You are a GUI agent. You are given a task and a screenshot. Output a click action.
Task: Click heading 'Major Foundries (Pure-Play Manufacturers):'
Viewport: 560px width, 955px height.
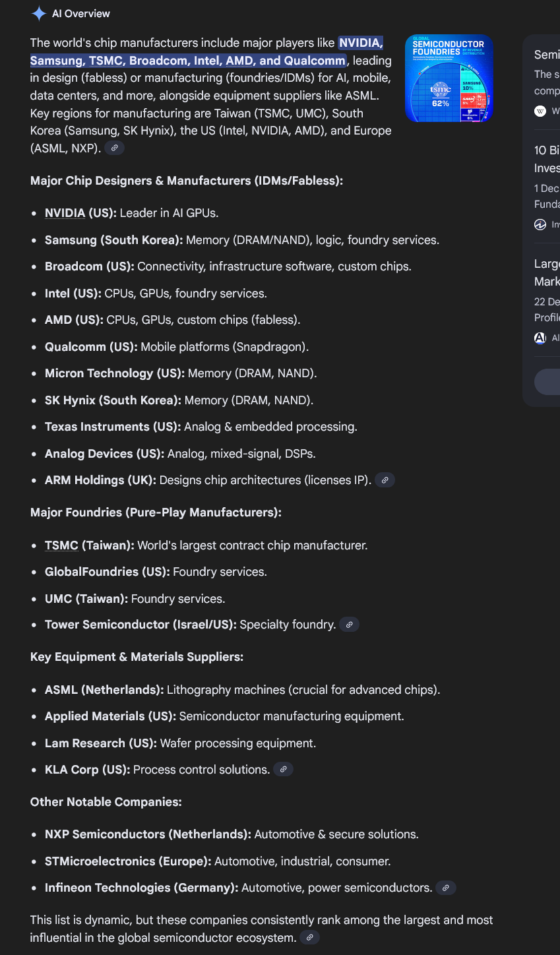pyautogui.click(x=156, y=512)
